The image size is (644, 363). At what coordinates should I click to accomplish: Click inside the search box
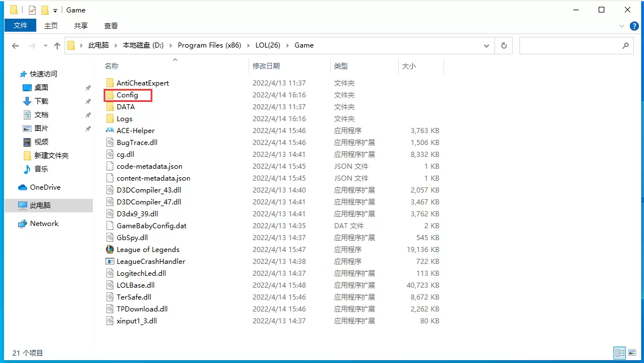[572, 45]
